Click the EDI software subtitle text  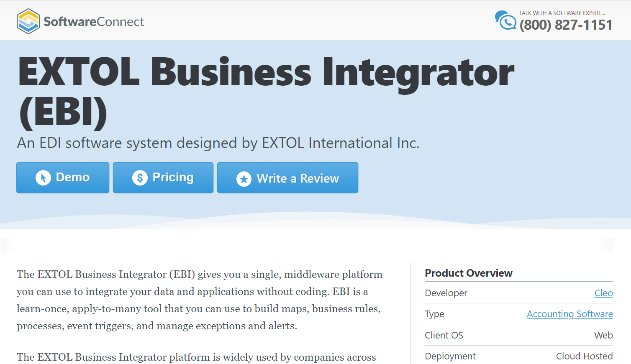click(x=218, y=143)
